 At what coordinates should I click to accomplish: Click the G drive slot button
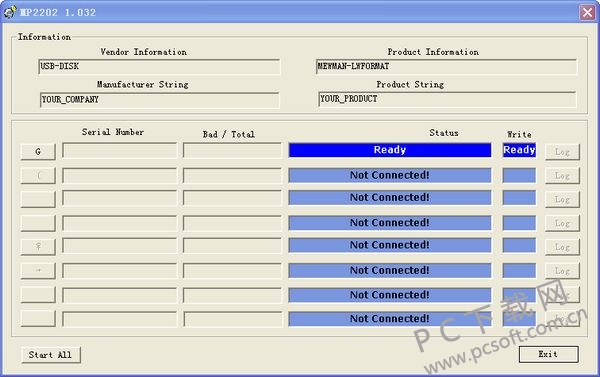point(38,152)
